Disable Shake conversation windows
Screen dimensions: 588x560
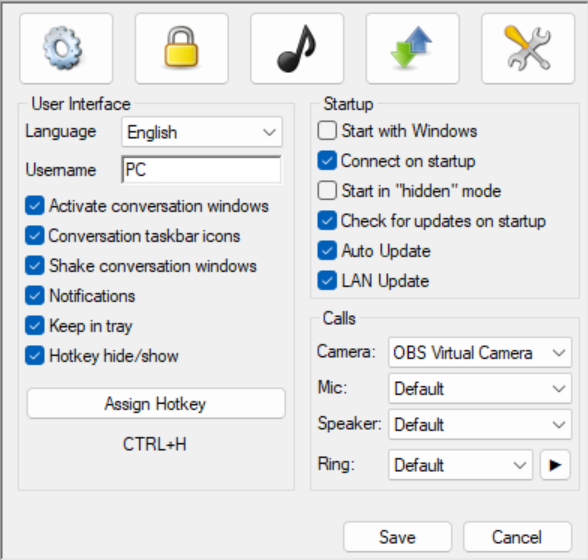pos(34,266)
